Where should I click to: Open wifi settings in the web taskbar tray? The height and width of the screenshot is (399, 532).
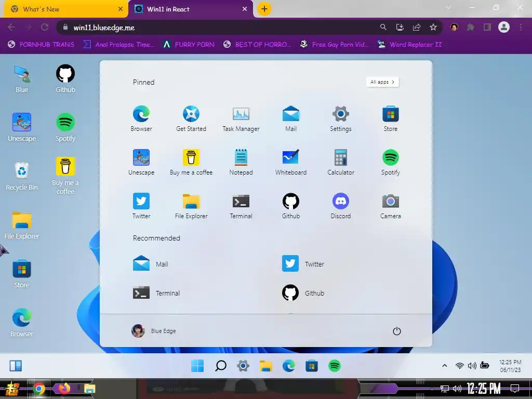(460, 365)
